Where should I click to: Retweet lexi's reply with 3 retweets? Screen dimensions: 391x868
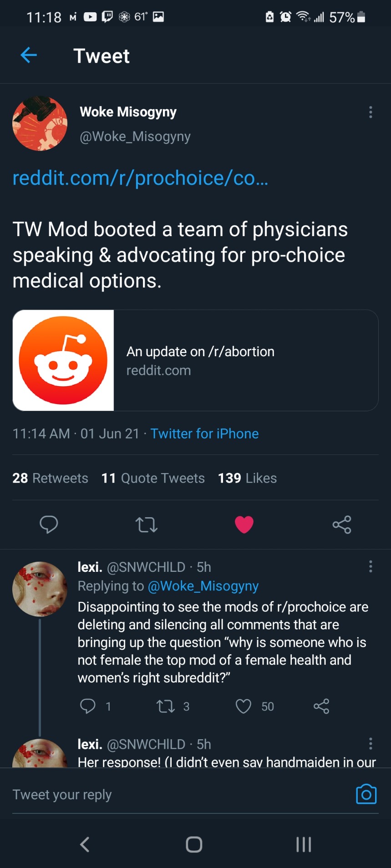(x=165, y=706)
